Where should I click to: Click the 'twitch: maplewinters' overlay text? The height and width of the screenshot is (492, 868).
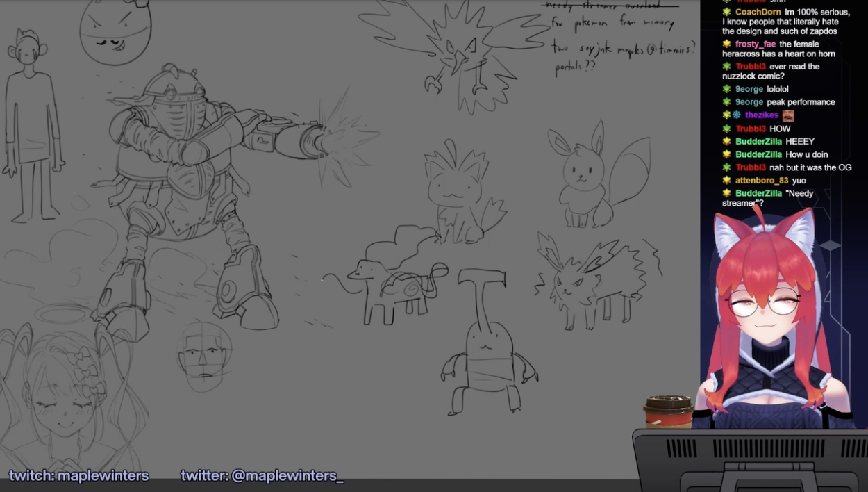[79, 476]
